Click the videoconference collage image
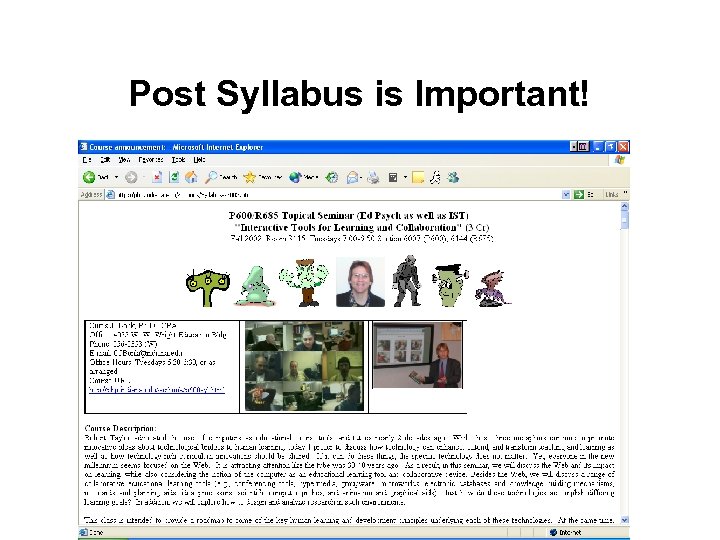The width and height of the screenshot is (720, 540). pyautogui.click(x=304, y=366)
